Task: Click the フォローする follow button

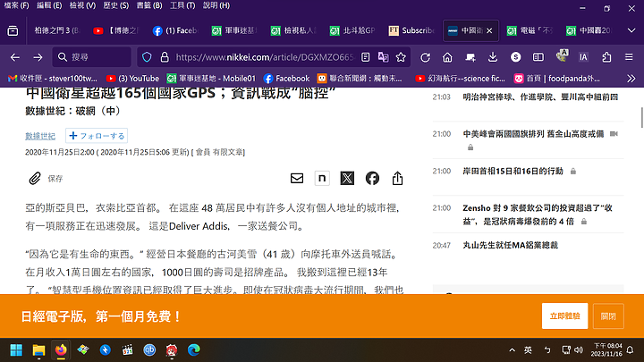Action: pyautogui.click(x=97, y=136)
